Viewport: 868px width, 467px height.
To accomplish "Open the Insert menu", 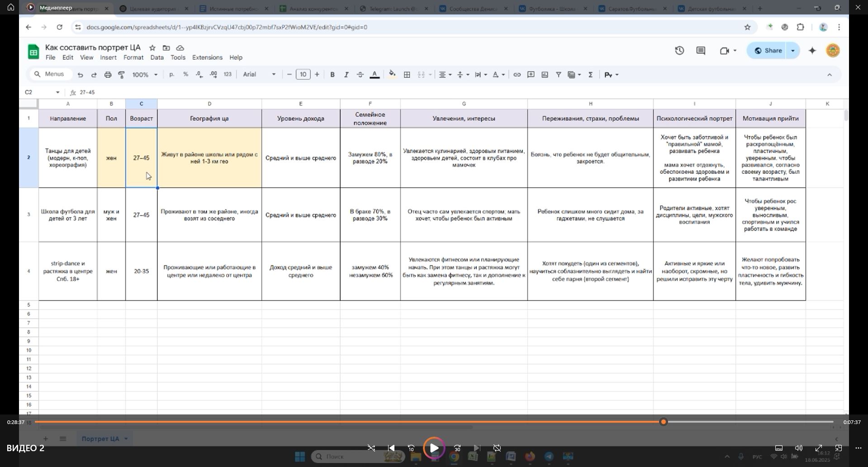I will click(108, 57).
